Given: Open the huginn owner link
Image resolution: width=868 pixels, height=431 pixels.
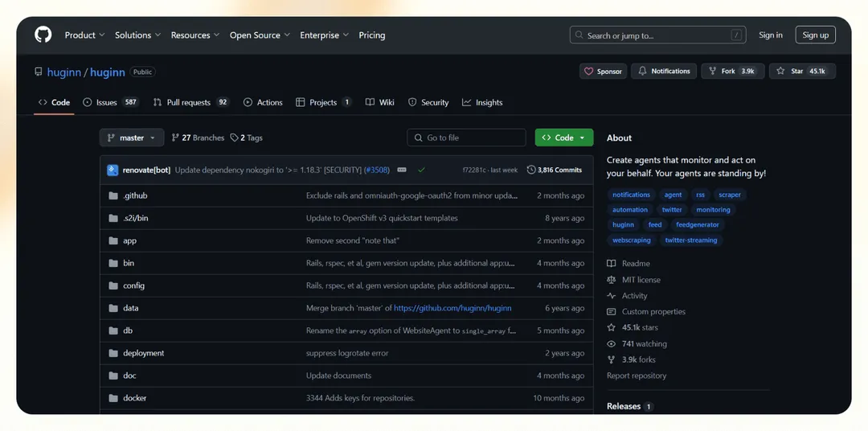Looking at the screenshot, I should 64,72.
